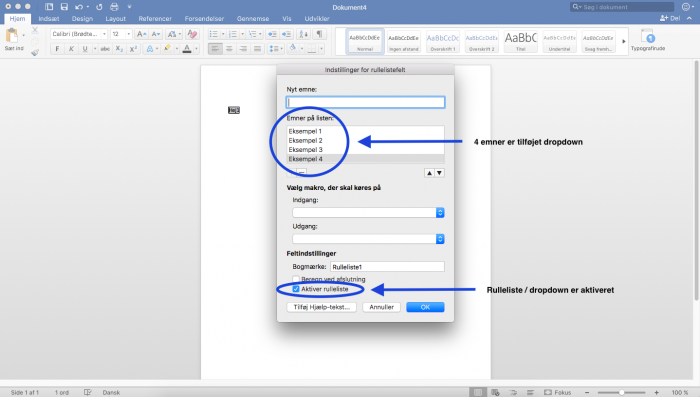Click the Bogmærke field with Rulleliste1
This screenshot has height=397, width=700.
click(x=387, y=267)
